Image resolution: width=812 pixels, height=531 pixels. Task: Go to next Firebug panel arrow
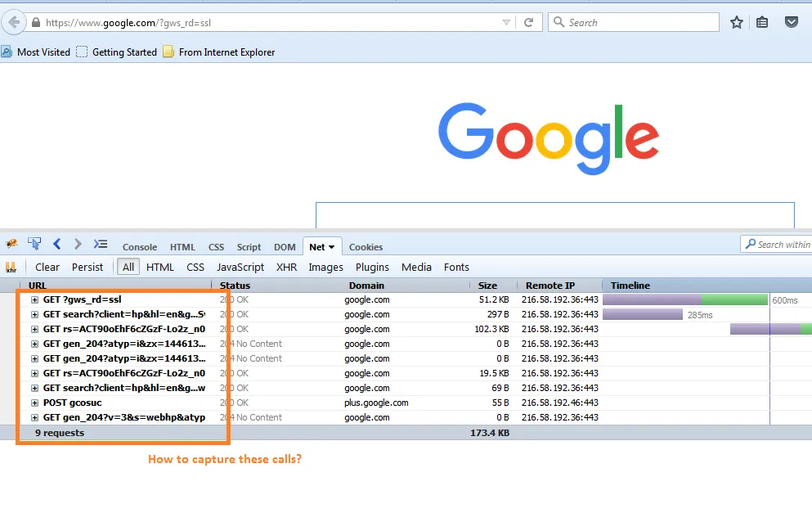click(x=78, y=244)
